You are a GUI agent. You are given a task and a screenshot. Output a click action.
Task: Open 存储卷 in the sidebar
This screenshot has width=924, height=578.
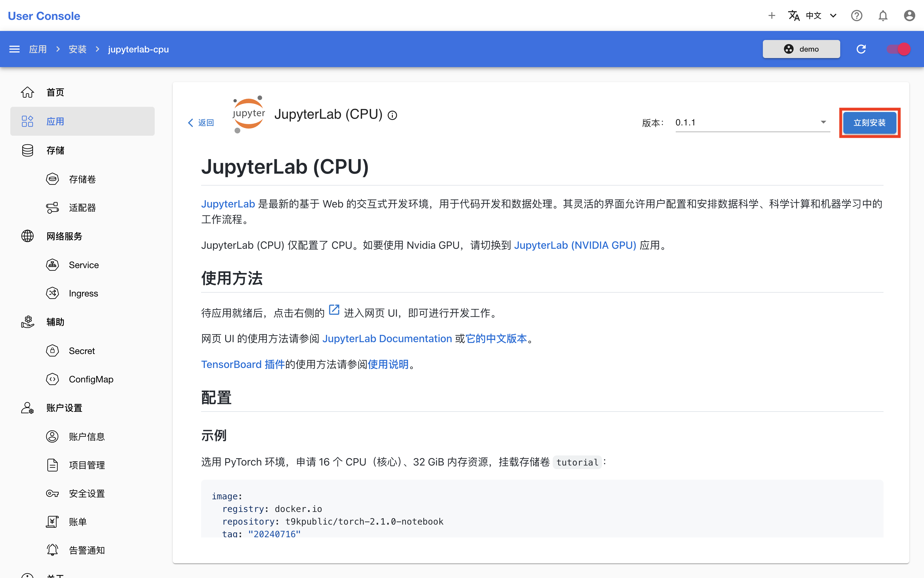[82, 179]
